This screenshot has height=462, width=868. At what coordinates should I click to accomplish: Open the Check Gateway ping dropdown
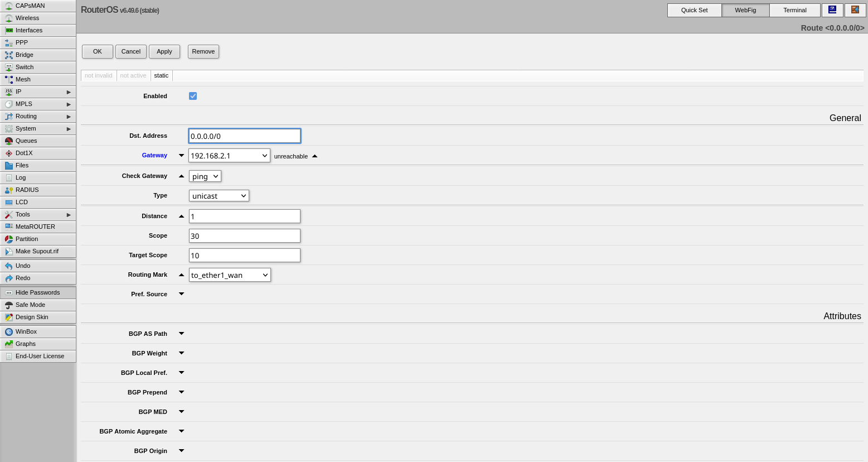pos(205,176)
